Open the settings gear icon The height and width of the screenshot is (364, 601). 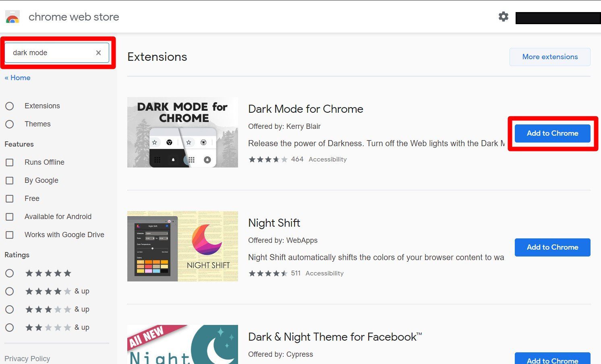click(504, 17)
